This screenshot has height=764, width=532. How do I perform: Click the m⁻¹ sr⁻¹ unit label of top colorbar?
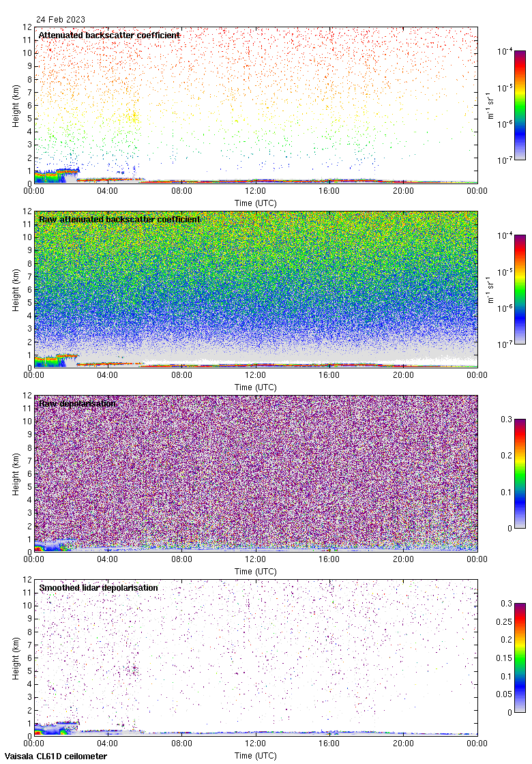point(490,105)
